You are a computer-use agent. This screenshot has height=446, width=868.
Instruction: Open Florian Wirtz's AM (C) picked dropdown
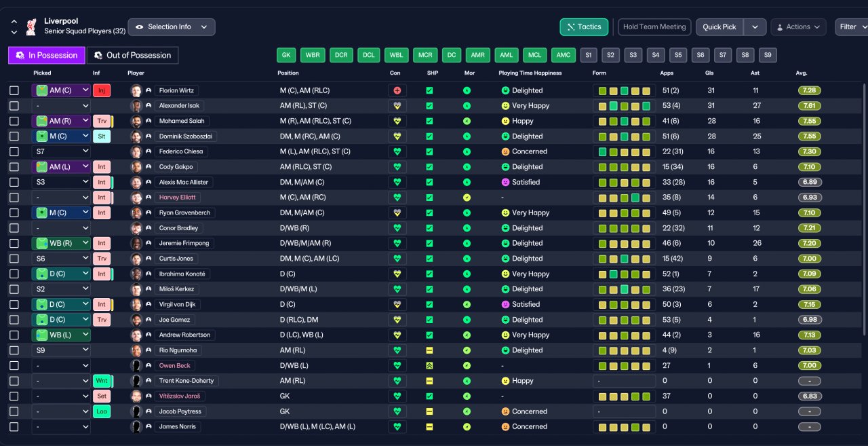pos(61,90)
